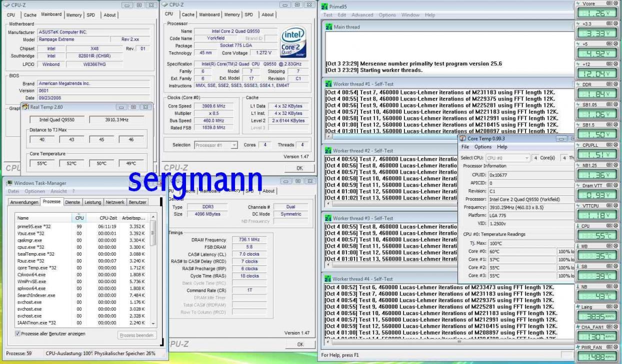Open the File menu in Core Temp
The width and height of the screenshot is (622, 364).
click(x=465, y=147)
